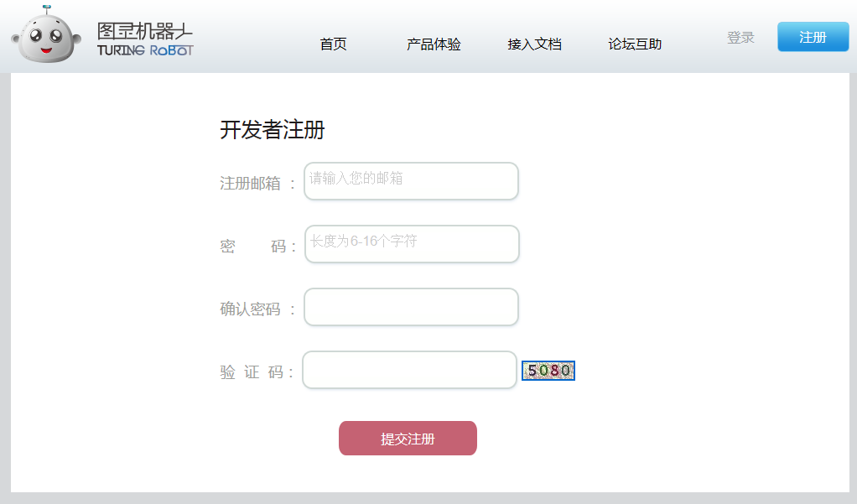Focus the 验证码 captcha input box
Viewport: 857px width, 504px height.
409,370
